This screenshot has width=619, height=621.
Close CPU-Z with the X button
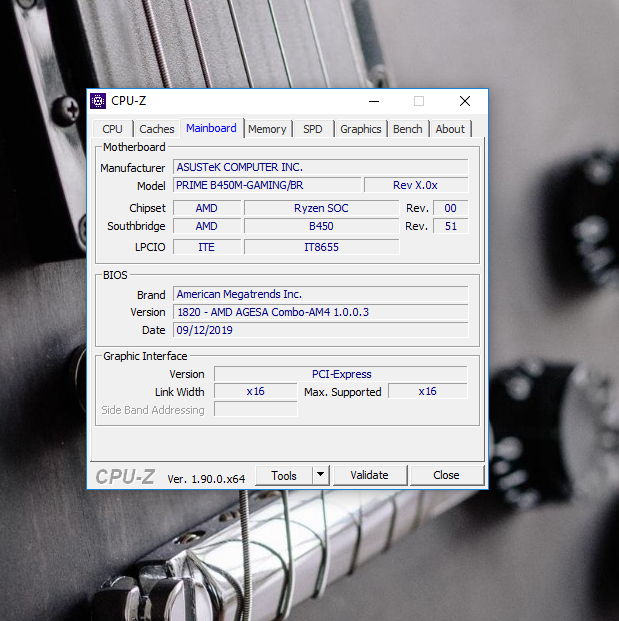click(465, 101)
